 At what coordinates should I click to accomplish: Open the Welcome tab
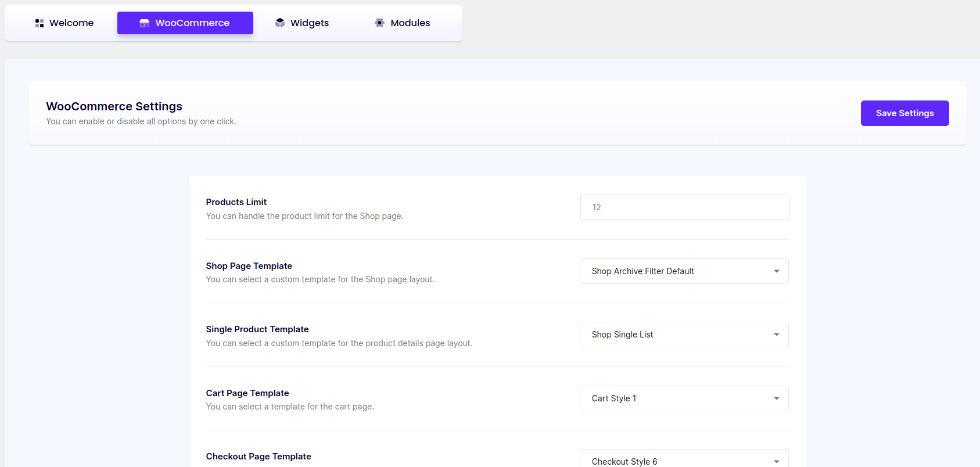[x=64, y=23]
